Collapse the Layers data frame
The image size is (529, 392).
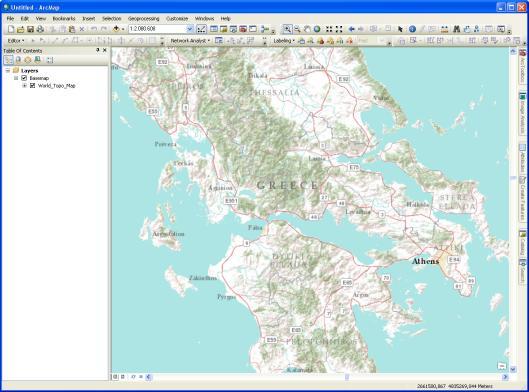pyautogui.click(x=7, y=71)
